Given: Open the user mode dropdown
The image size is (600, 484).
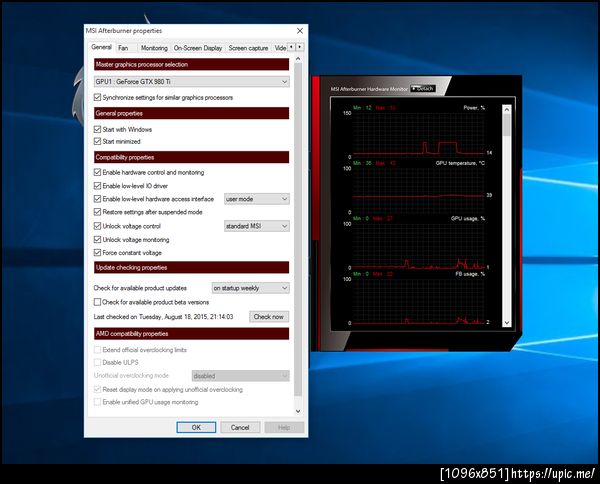Looking at the screenshot, I should pos(256,199).
